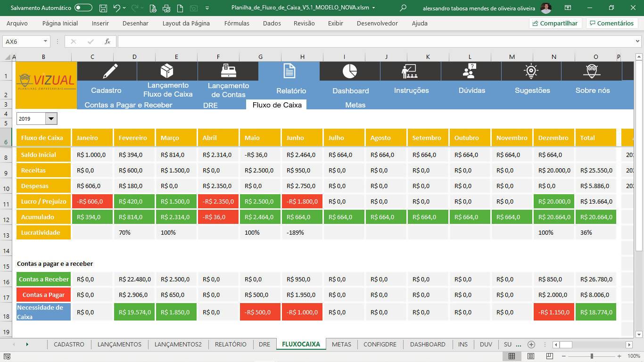Click the Cadastro pencil icon
The width and height of the screenshot is (644, 362).
pyautogui.click(x=110, y=71)
